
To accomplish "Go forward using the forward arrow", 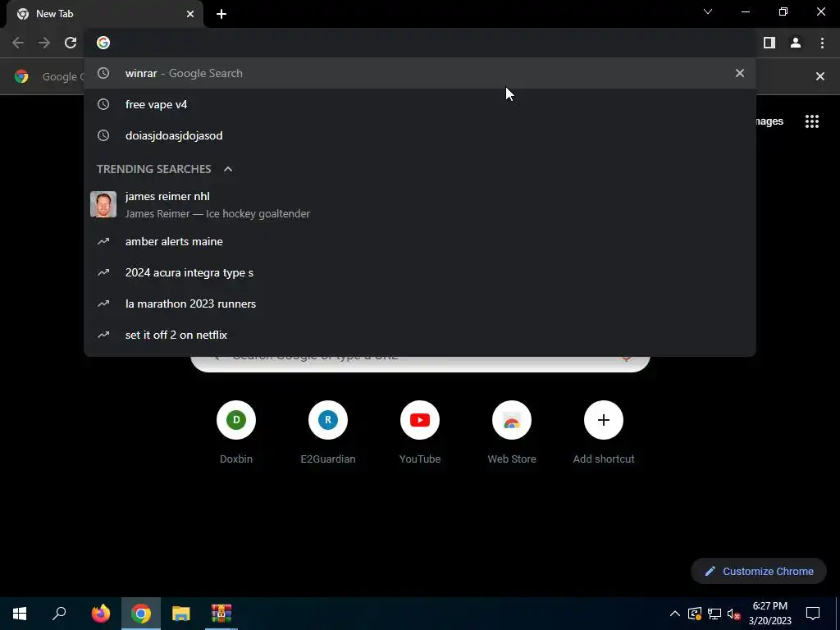I will point(44,43).
